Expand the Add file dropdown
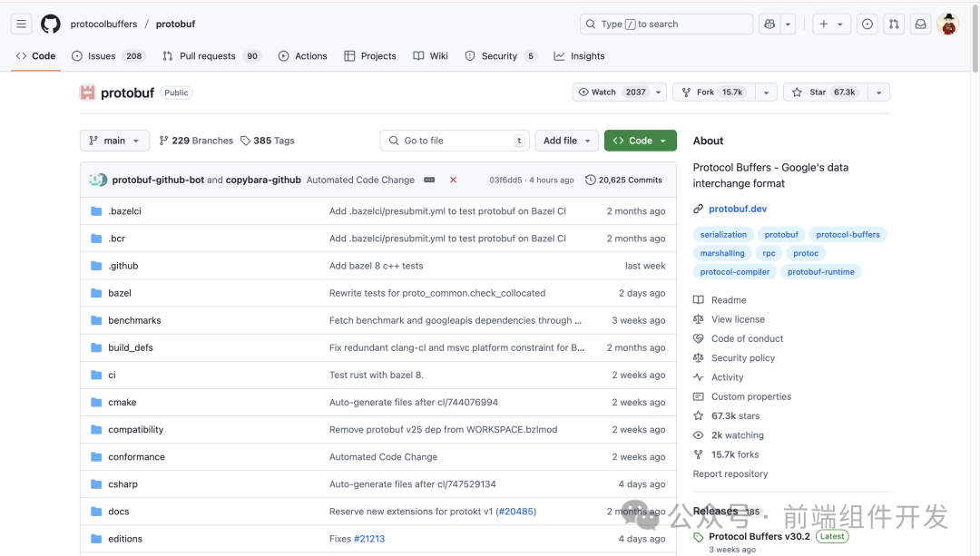Image resolution: width=980 pixels, height=556 pixels. 566,141
